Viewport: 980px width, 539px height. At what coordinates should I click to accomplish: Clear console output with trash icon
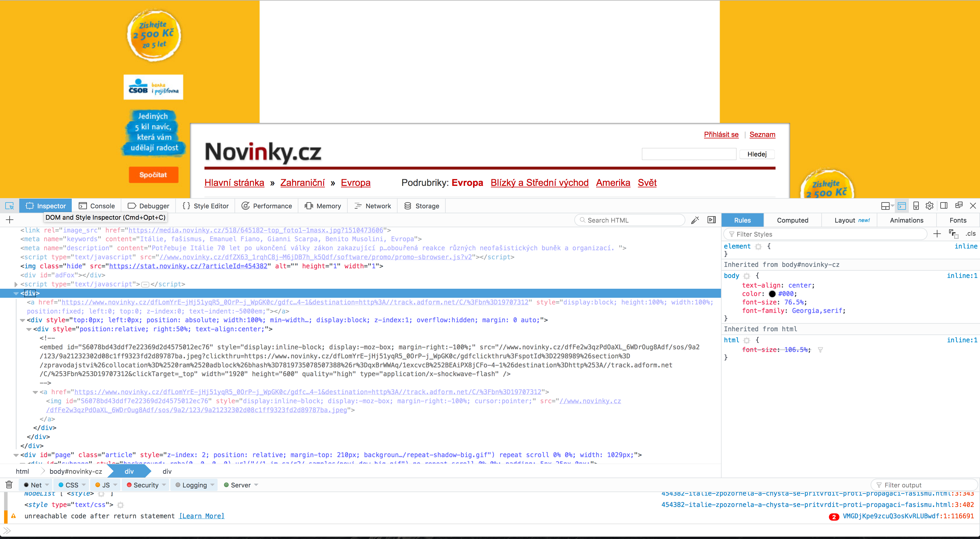[x=9, y=485]
